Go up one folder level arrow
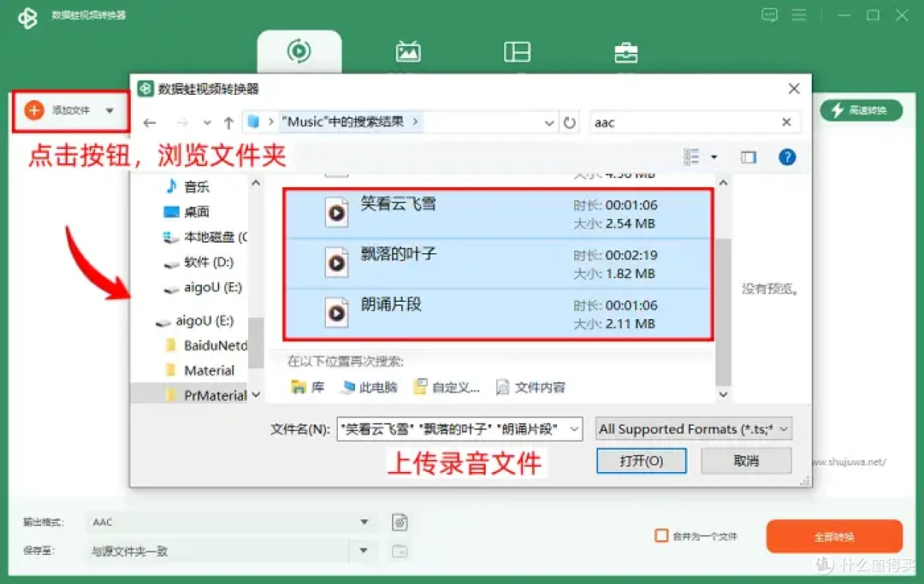This screenshot has width=924, height=584. coord(228,122)
